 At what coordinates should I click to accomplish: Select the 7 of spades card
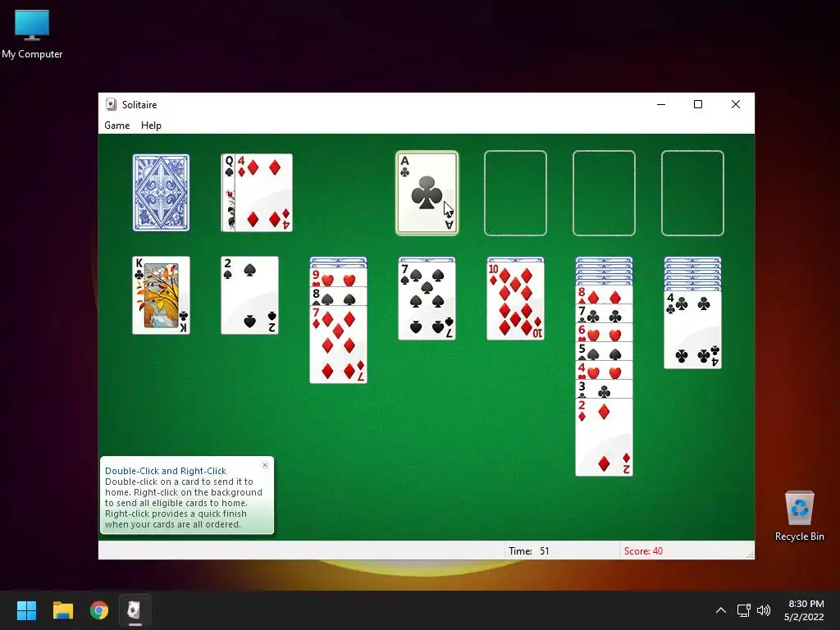pos(427,301)
